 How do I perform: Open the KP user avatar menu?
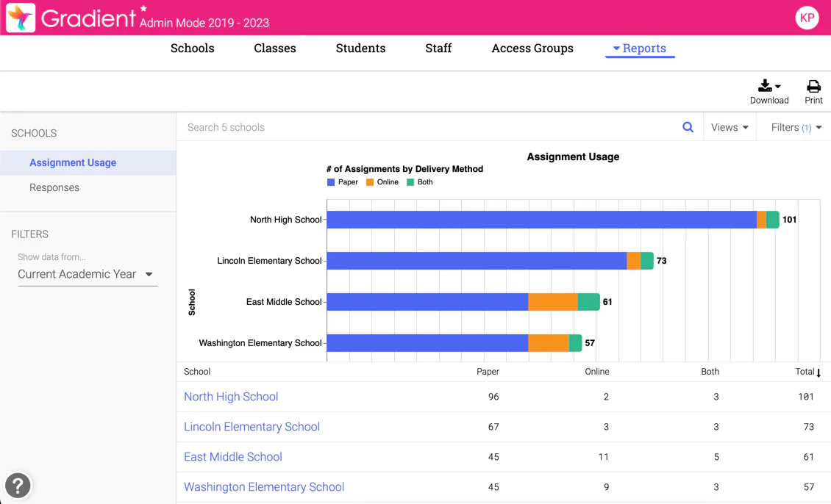807,18
